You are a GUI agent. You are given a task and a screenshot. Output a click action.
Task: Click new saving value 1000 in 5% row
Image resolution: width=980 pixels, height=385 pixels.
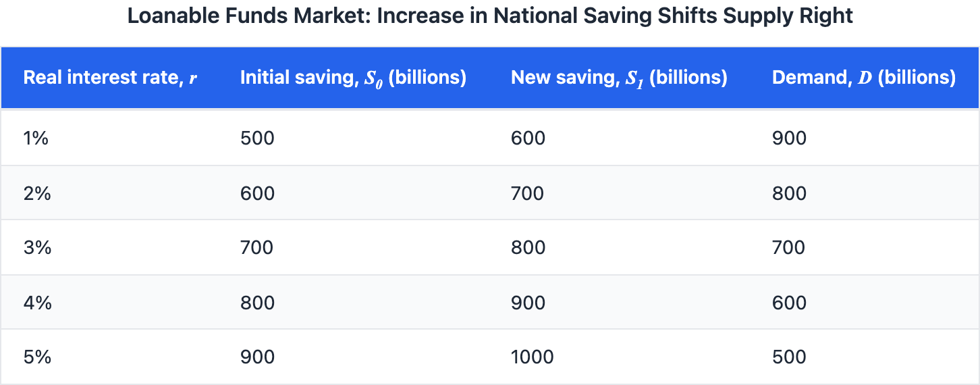[x=532, y=357]
